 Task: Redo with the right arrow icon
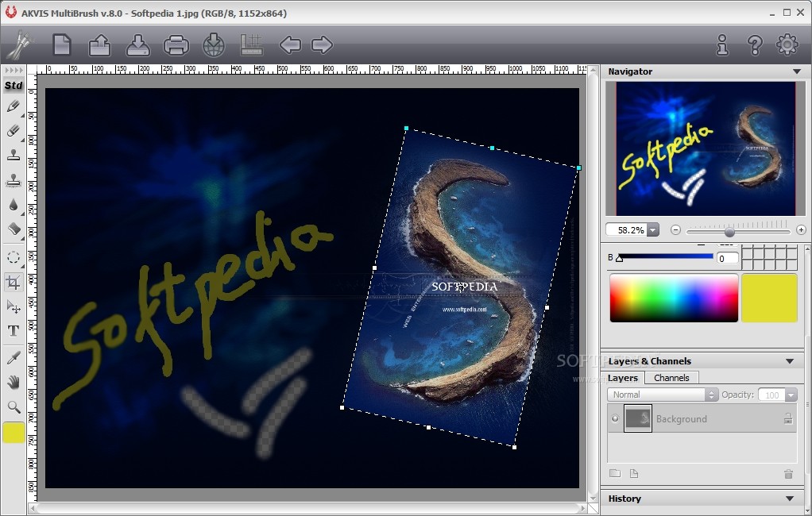tap(322, 44)
